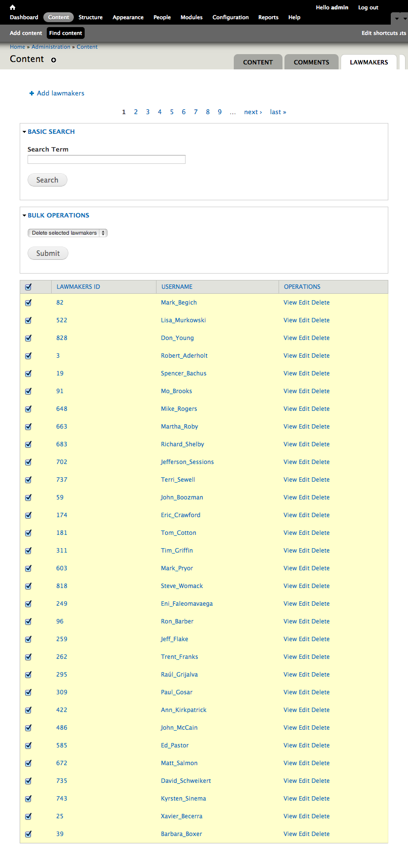
Task: Click the Find content shortcut
Action: pyautogui.click(x=65, y=33)
